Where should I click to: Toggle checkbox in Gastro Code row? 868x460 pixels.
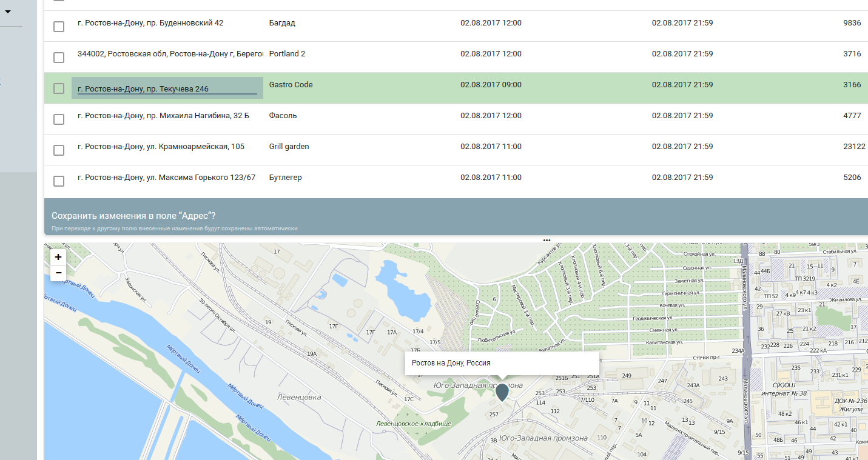(x=59, y=88)
